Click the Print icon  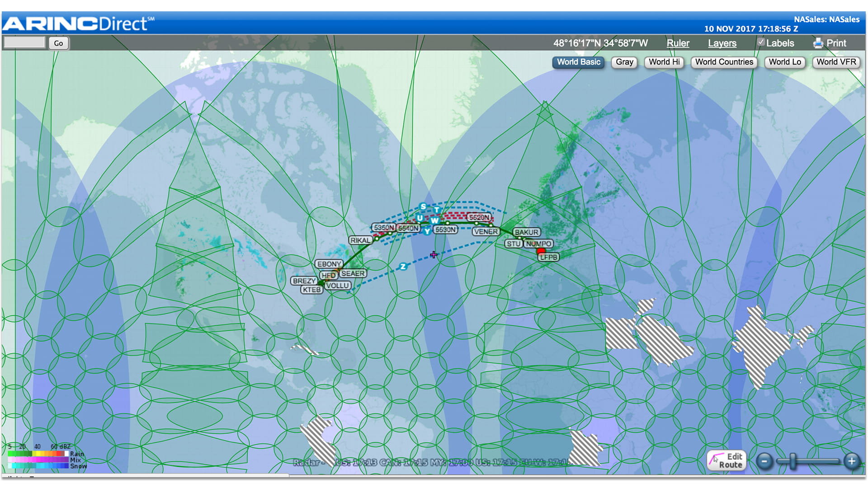coord(818,43)
